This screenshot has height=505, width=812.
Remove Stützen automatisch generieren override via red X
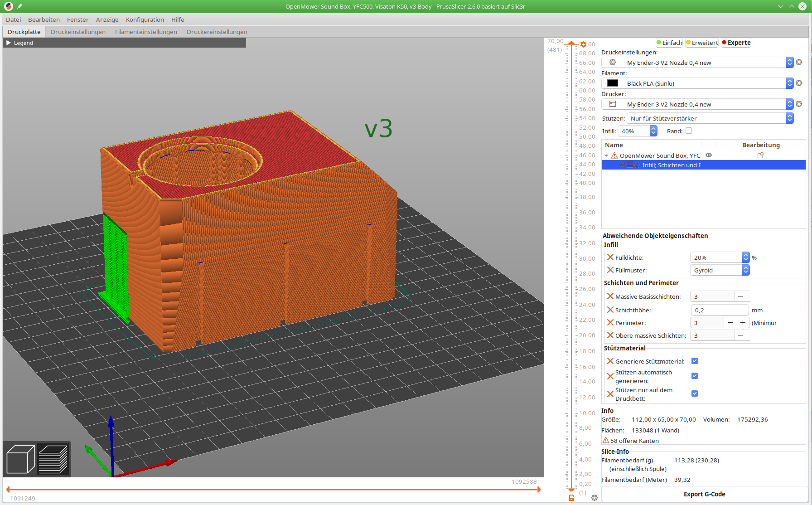click(610, 376)
